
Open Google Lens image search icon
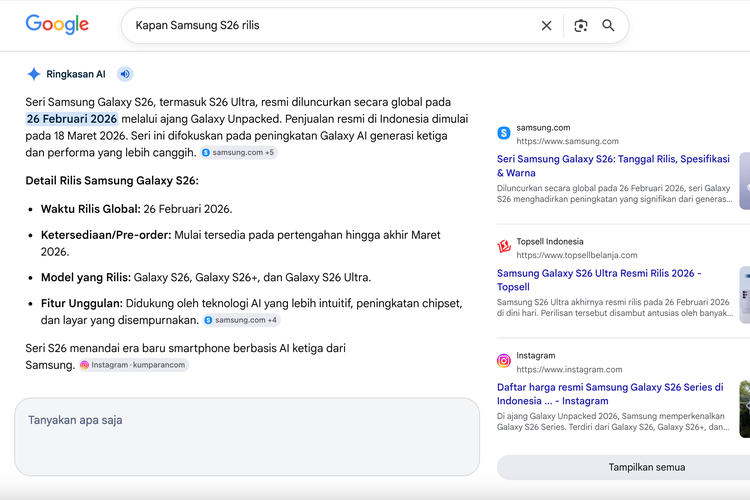point(581,25)
